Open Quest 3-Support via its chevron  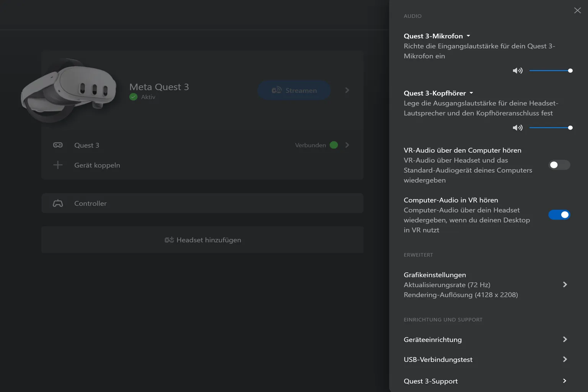click(x=565, y=381)
